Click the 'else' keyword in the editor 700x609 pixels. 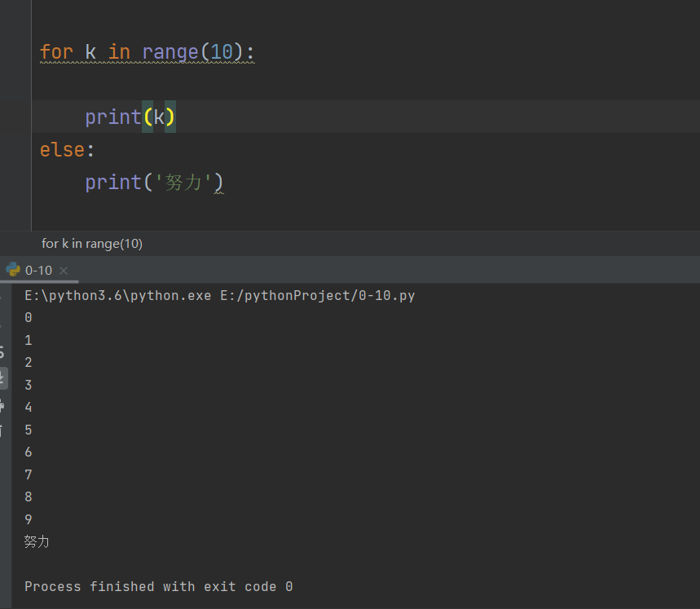(62, 149)
